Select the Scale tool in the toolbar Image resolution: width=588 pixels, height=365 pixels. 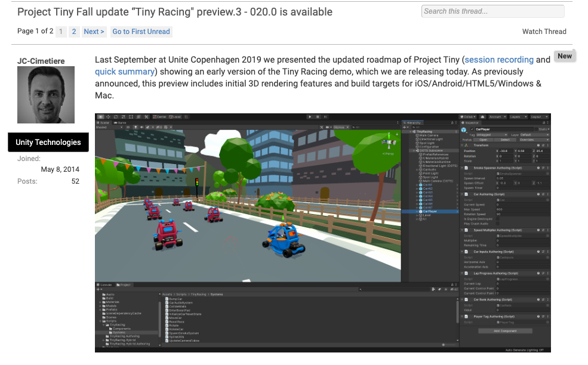tap(124, 116)
